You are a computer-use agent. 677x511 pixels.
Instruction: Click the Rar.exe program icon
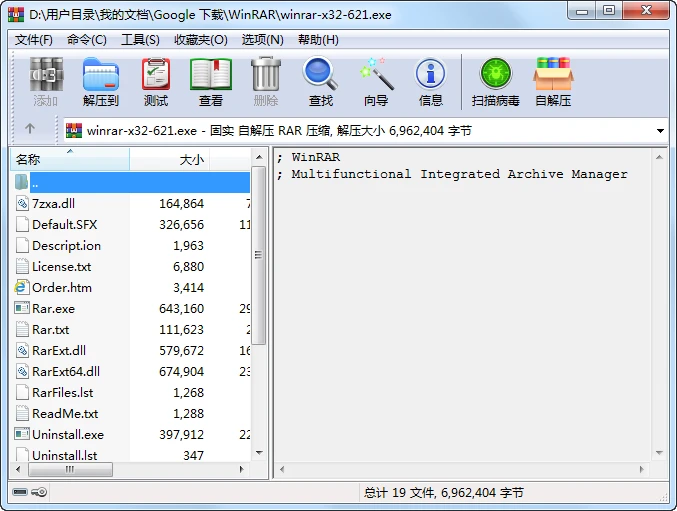pyautogui.click(x=22, y=308)
